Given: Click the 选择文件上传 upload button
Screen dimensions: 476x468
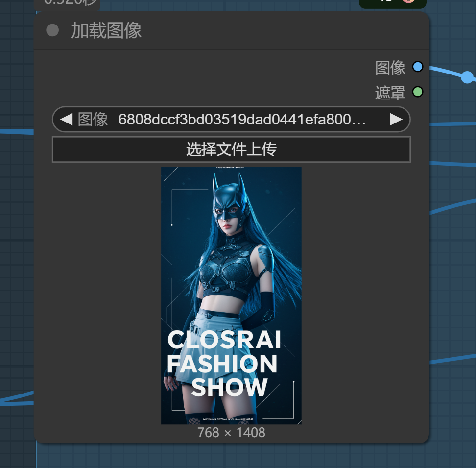Looking at the screenshot, I should tap(231, 149).
